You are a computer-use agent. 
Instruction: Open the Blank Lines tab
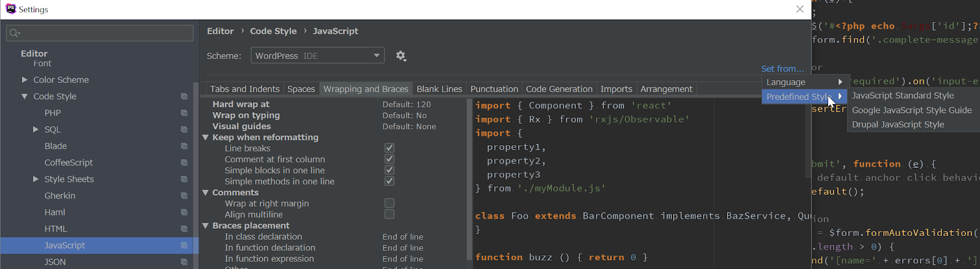click(x=439, y=89)
